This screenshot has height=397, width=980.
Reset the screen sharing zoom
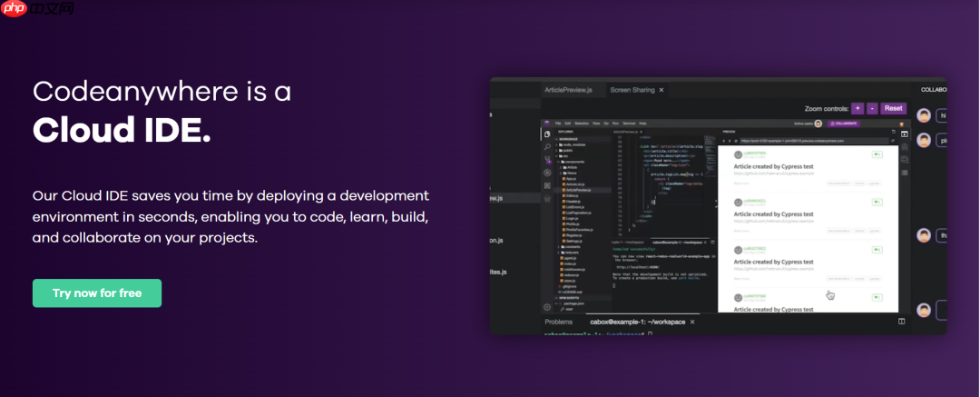click(893, 108)
